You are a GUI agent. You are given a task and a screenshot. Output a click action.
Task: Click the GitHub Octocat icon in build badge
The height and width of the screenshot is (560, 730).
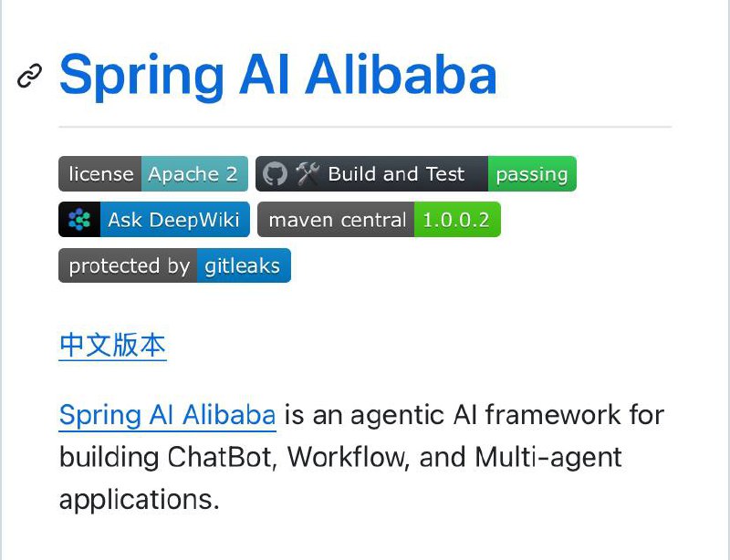tap(275, 173)
